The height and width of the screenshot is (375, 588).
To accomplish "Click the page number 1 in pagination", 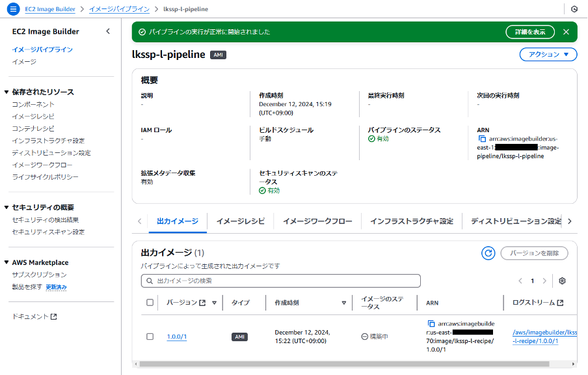I will (x=533, y=281).
